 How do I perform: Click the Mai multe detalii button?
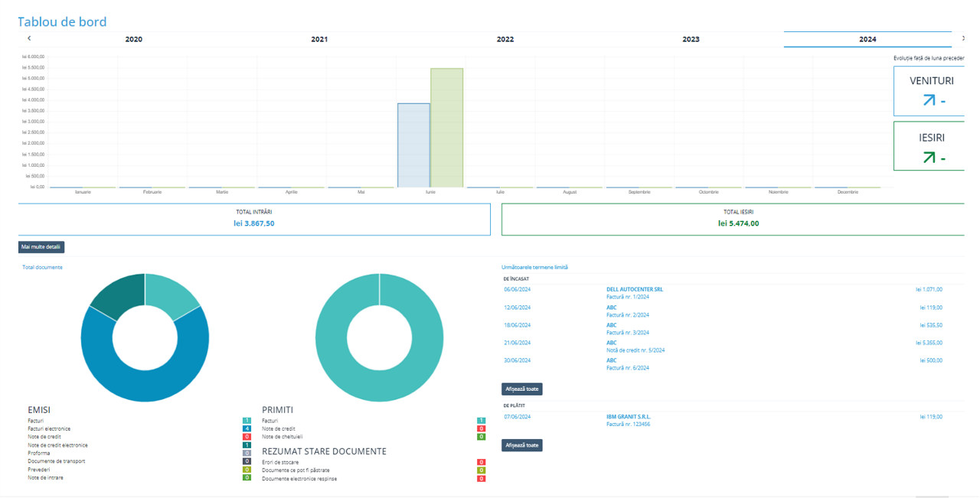(x=41, y=247)
